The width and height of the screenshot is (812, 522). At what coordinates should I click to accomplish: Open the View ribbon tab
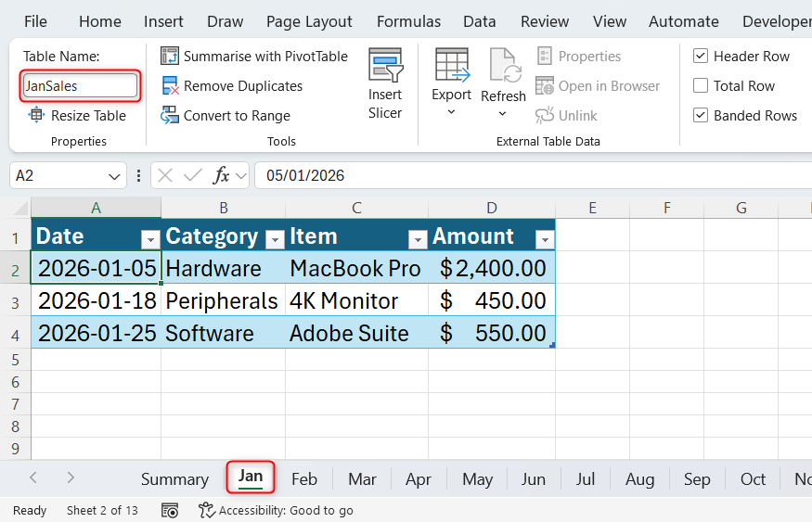pyautogui.click(x=610, y=21)
